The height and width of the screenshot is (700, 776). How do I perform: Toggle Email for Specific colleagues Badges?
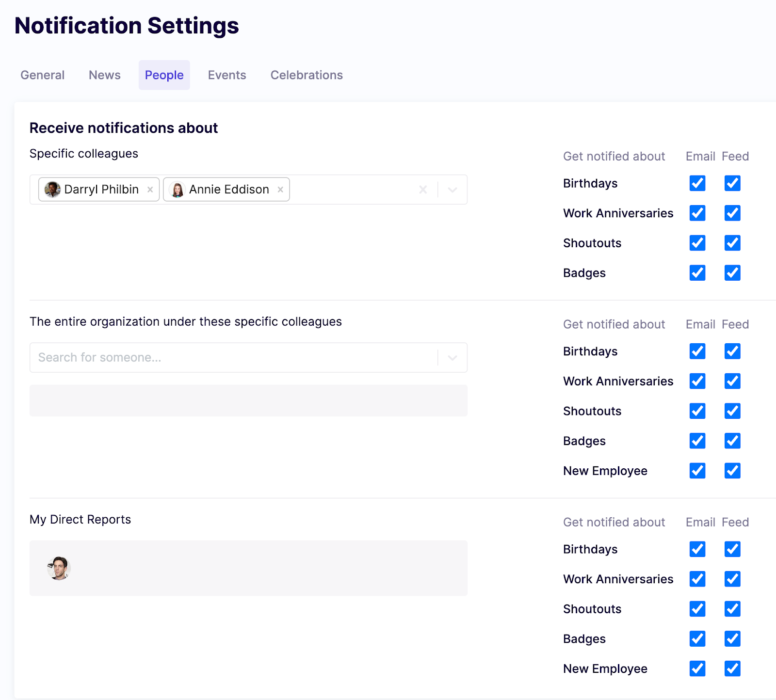coord(697,273)
